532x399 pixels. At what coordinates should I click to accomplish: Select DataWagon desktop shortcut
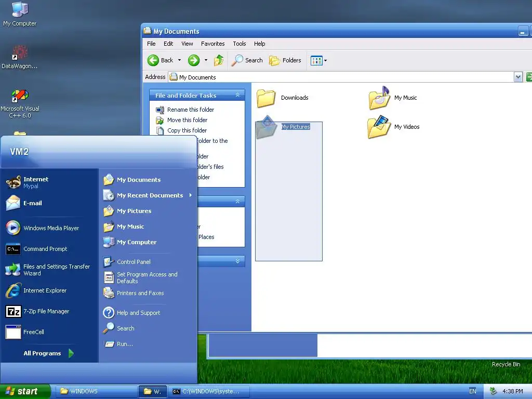click(19, 57)
